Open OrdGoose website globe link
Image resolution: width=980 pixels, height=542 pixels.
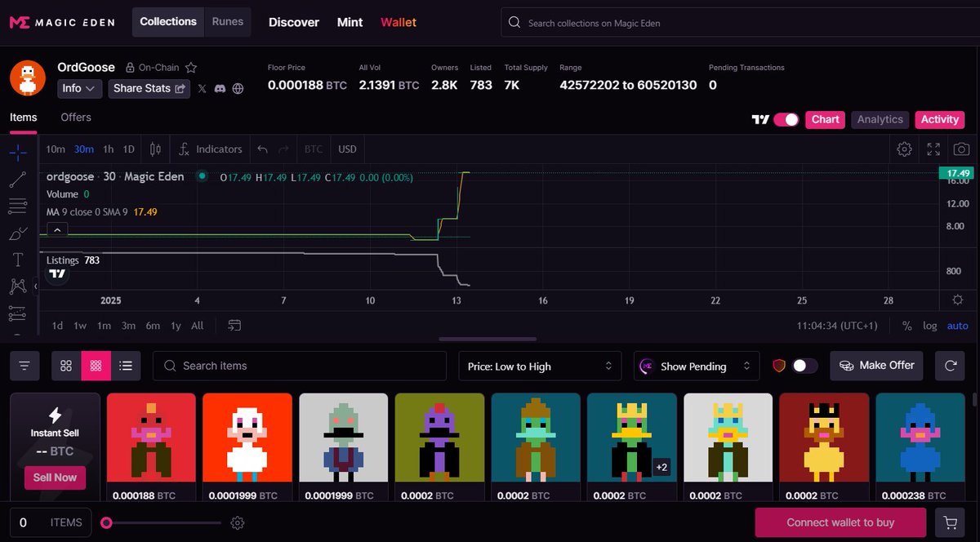coord(238,88)
